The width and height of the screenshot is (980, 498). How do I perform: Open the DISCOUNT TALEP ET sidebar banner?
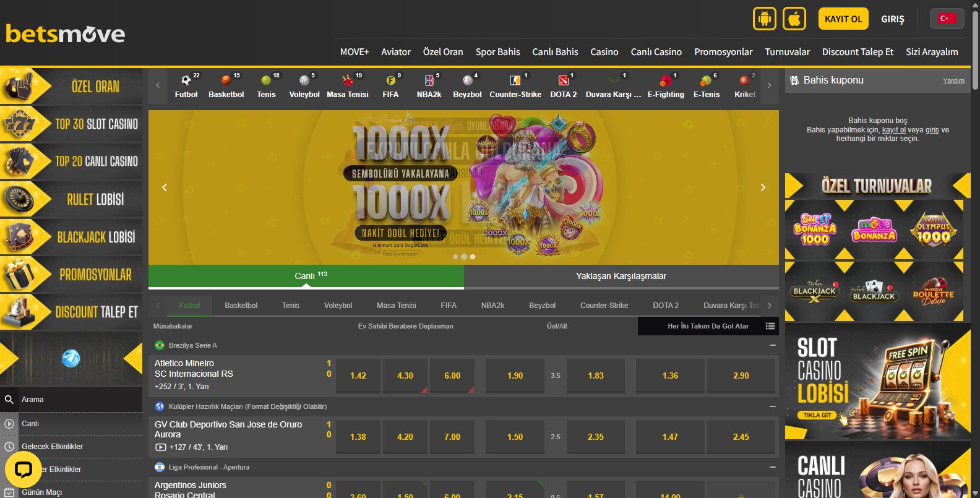point(71,312)
